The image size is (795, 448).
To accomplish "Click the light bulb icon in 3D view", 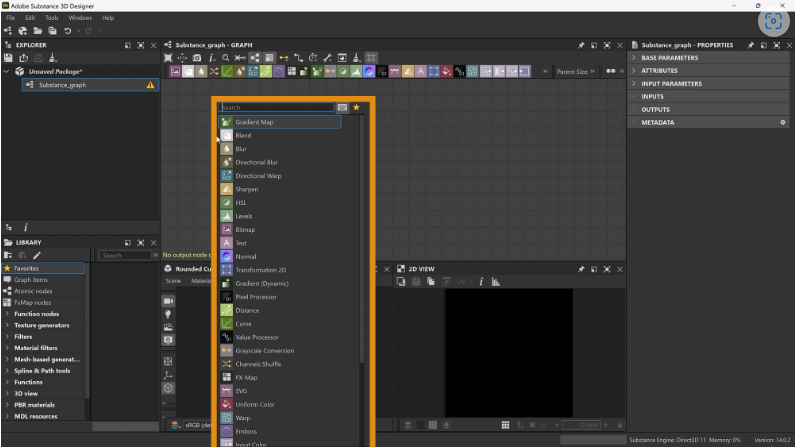I will [x=168, y=314].
